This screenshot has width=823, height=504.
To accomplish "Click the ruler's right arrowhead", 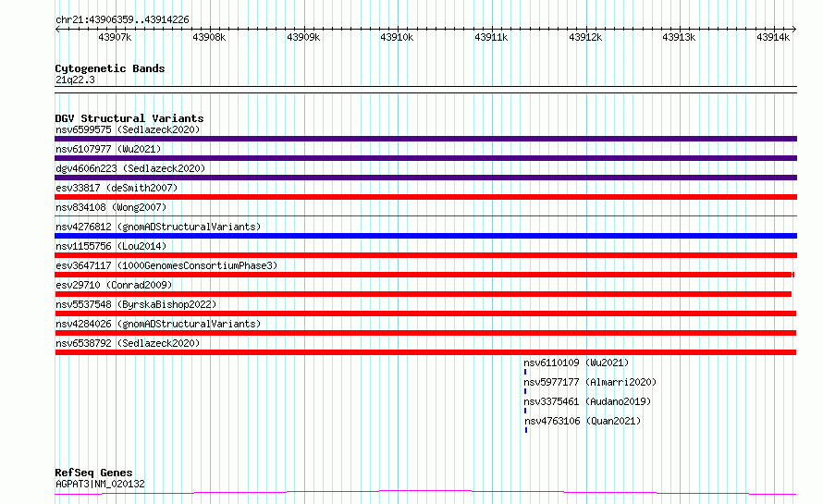I will click(x=794, y=29).
